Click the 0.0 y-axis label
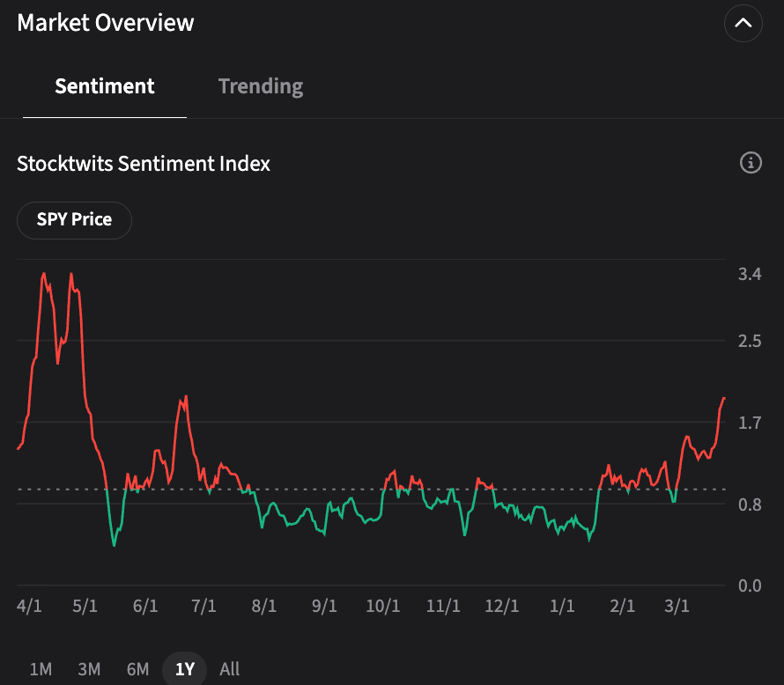This screenshot has height=685, width=784. (750, 586)
